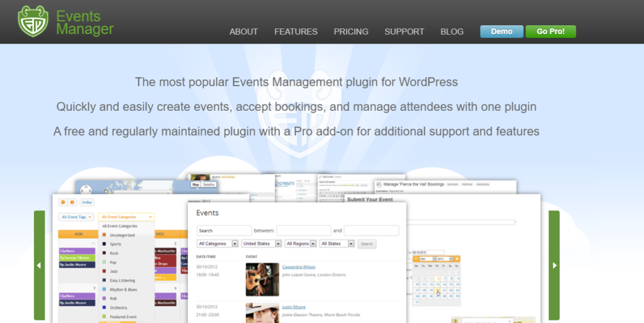This screenshot has width=644, height=323.
Task: Click 'Add Booking' in Manage Bookings header
Action: (482, 184)
